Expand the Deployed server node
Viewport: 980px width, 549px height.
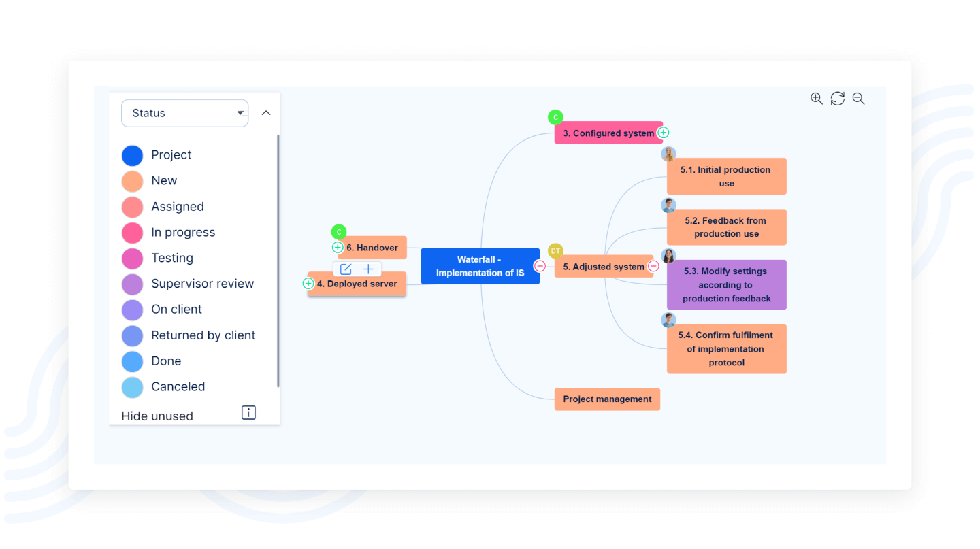point(308,284)
